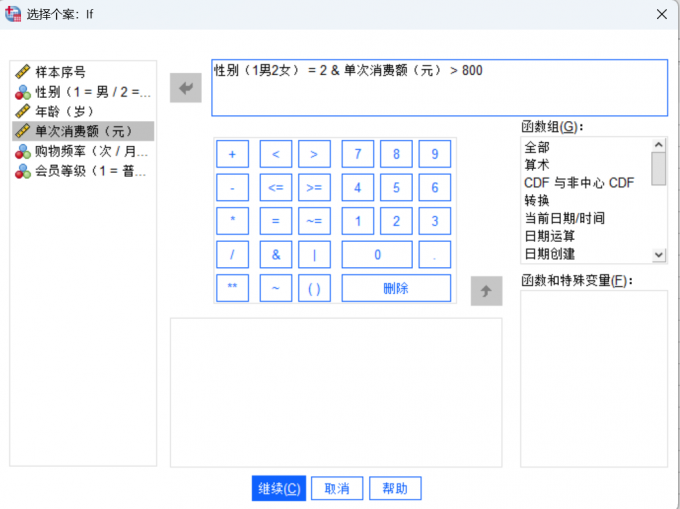The width and height of the screenshot is (680, 509).
Task: Click the not-equal (~=) keypad button
Action: (314, 221)
